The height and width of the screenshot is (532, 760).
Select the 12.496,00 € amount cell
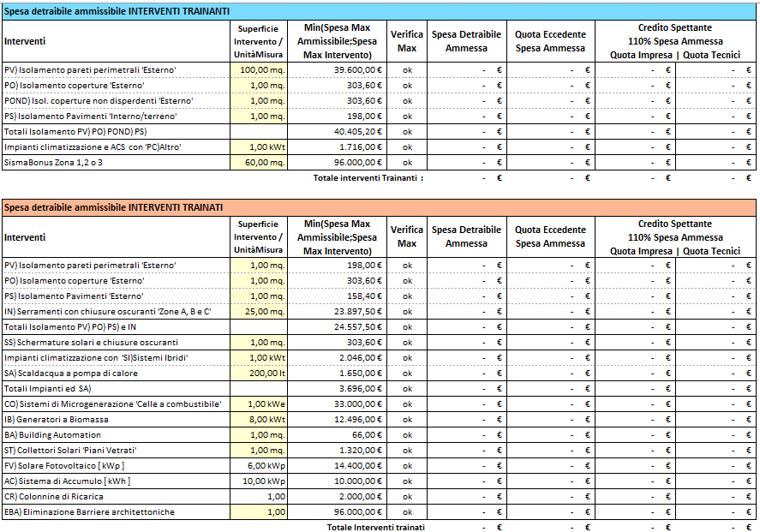338,420
